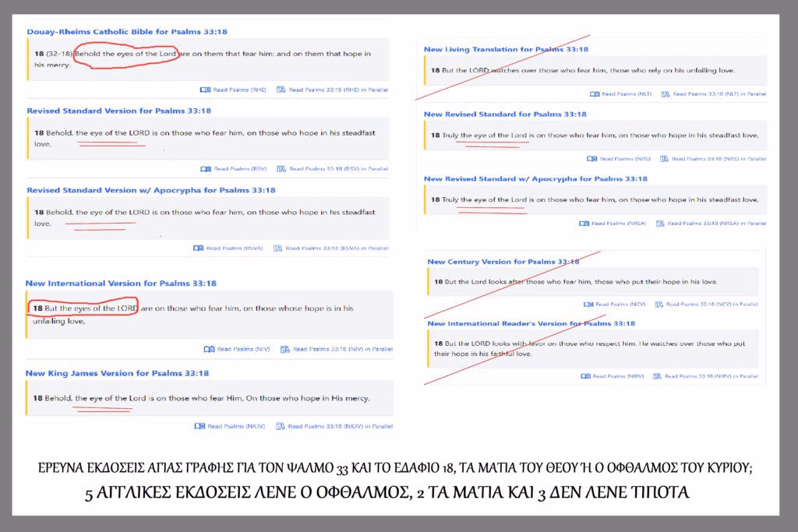Click open-book icon beside Read Psalms (NRS)
798x532 pixels.
[592, 159]
